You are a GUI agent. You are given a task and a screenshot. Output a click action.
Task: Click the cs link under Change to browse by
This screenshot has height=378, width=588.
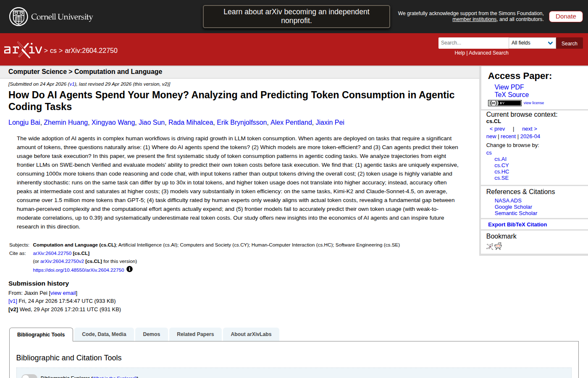click(x=489, y=153)
